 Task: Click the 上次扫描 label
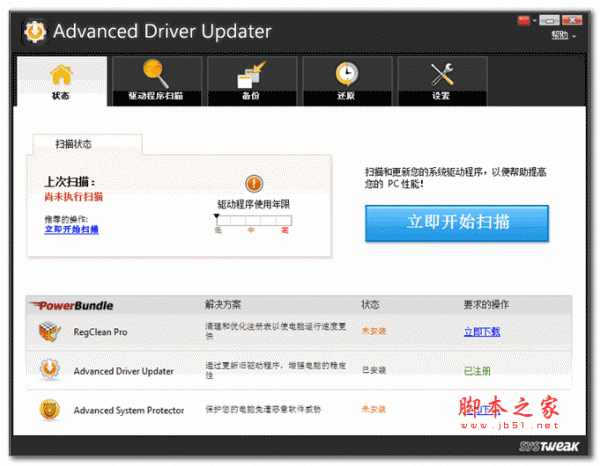(70, 182)
